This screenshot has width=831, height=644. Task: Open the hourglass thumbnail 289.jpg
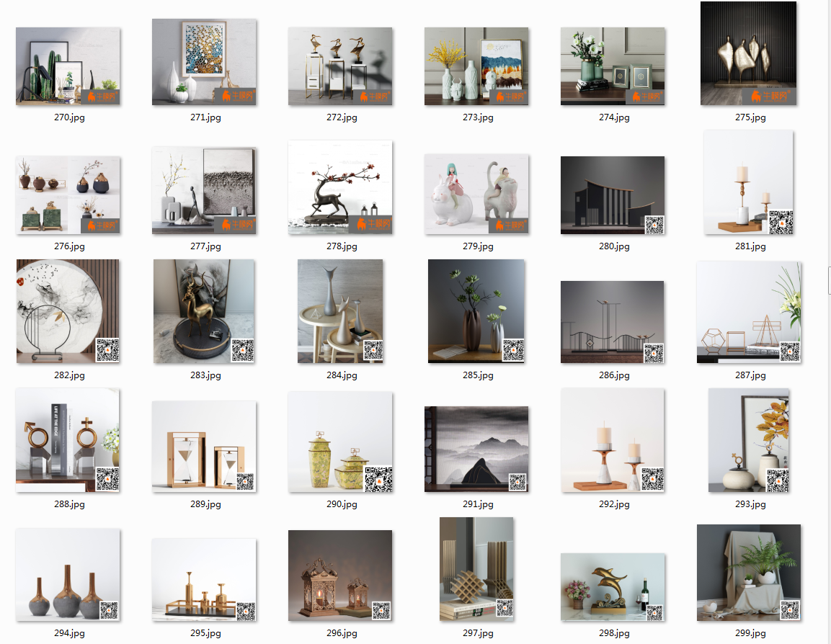[x=204, y=447]
